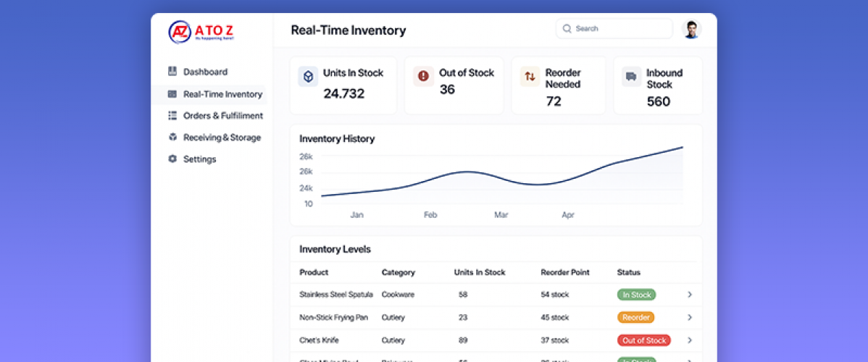The width and height of the screenshot is (868, 362).
Task: Click the Category column header
Action: [x=398, y=272]
